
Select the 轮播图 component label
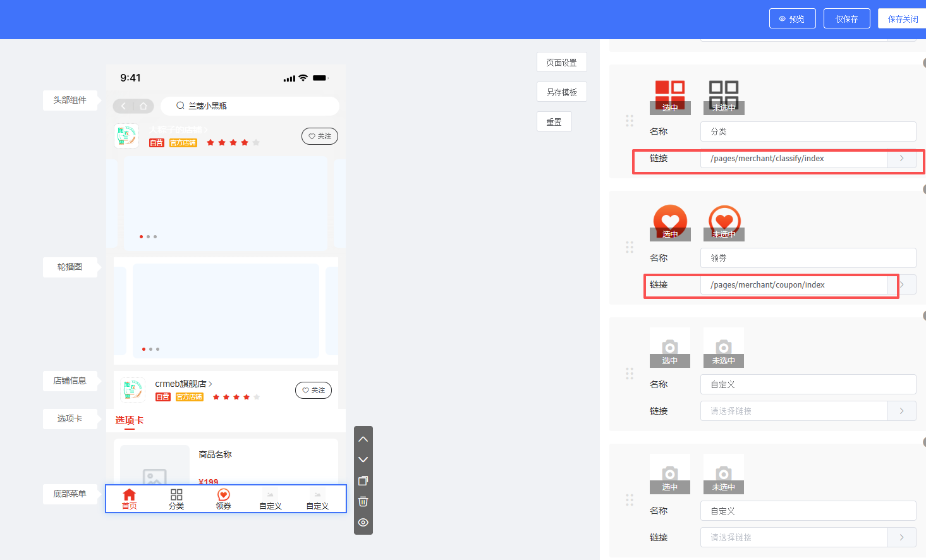point(70,267)
